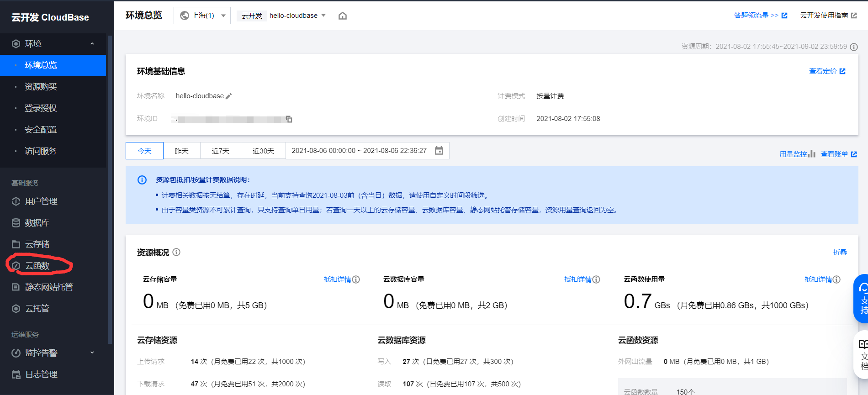Image resolution: width=868 pixels, height=395 pixels.
Task: Select the 昨天 time tab
Action: click(x=181, y=151)
